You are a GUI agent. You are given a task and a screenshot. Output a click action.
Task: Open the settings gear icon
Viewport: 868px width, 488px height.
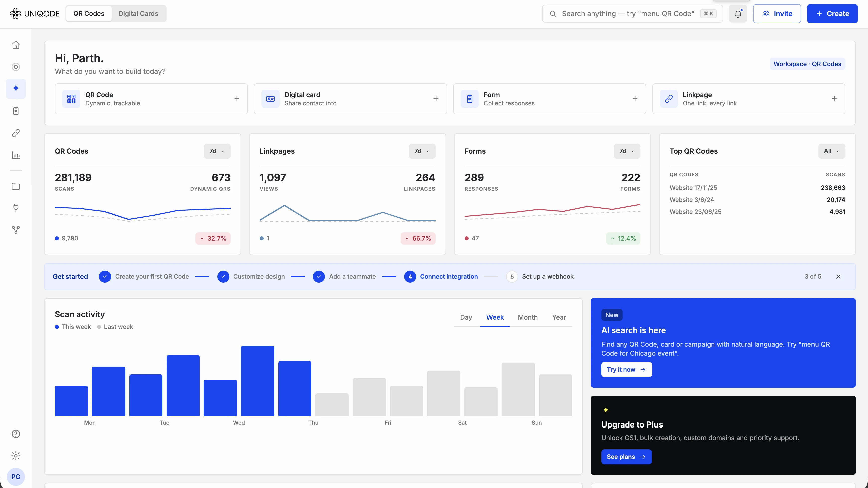(x=16, y=456)
